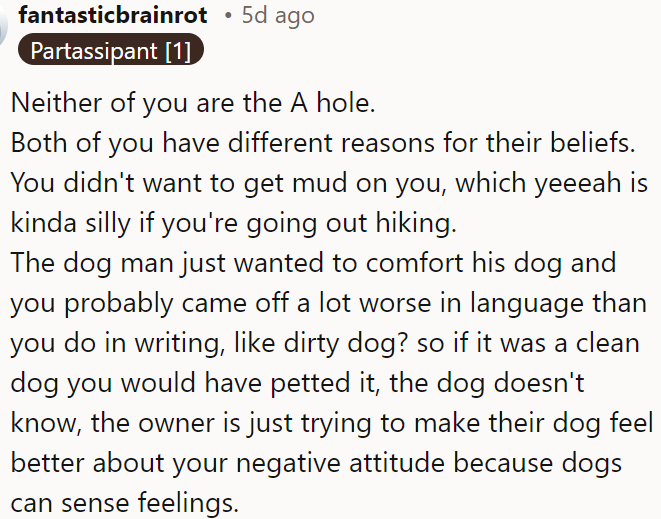Click the sentence starting 'Both of you have different'
Screen dimensions: 661x519
click(322, 143)
